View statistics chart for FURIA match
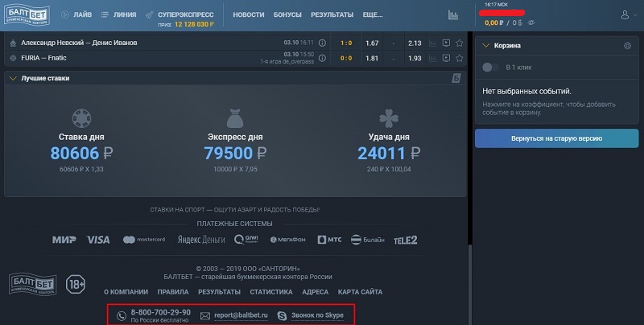Screen dimensions: 644x325 pyautogui.click(x=432, y=59)
